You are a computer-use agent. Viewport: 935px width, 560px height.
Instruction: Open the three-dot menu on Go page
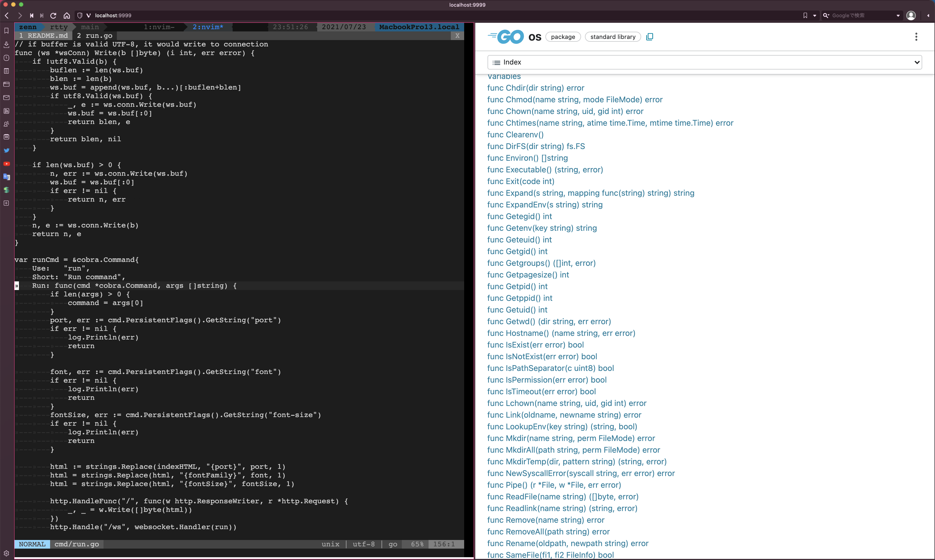916,37
